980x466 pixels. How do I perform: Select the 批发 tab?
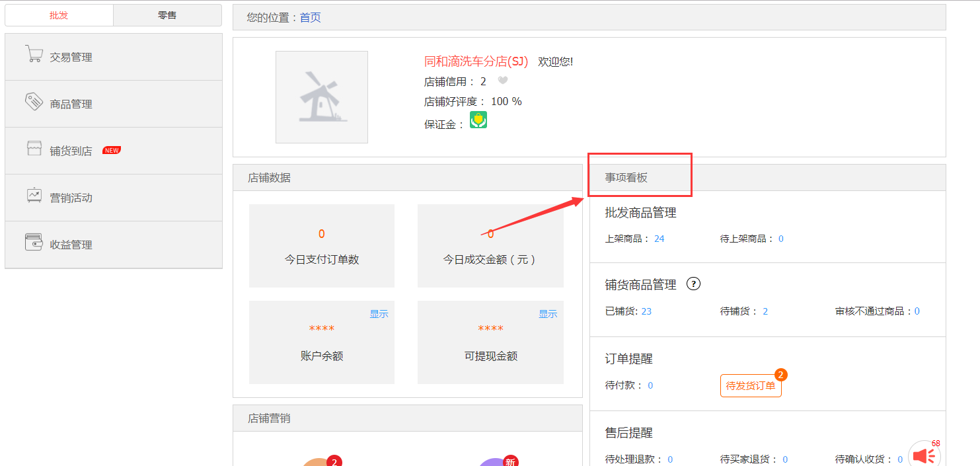pos(58,15)
